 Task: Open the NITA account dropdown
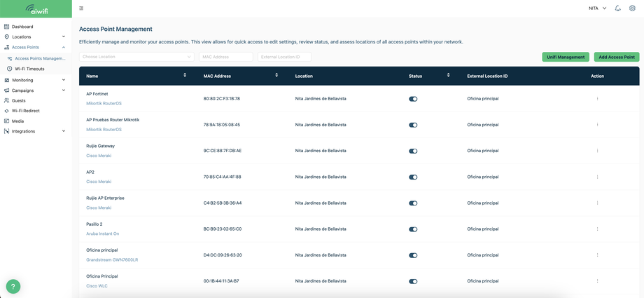[x=598, y=8]
